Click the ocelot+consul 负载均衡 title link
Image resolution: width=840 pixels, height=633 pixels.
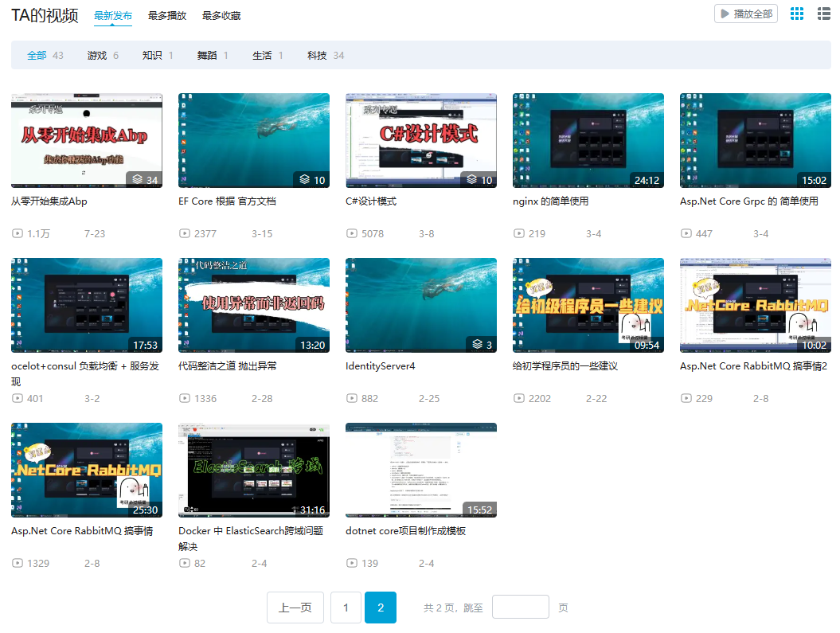[85, 373]
